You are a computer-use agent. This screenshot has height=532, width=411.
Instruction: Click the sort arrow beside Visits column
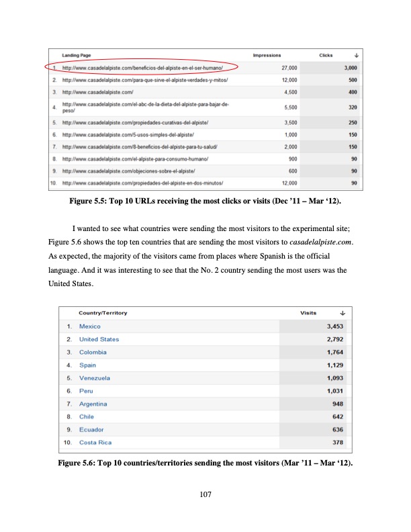tap(343, 312)
